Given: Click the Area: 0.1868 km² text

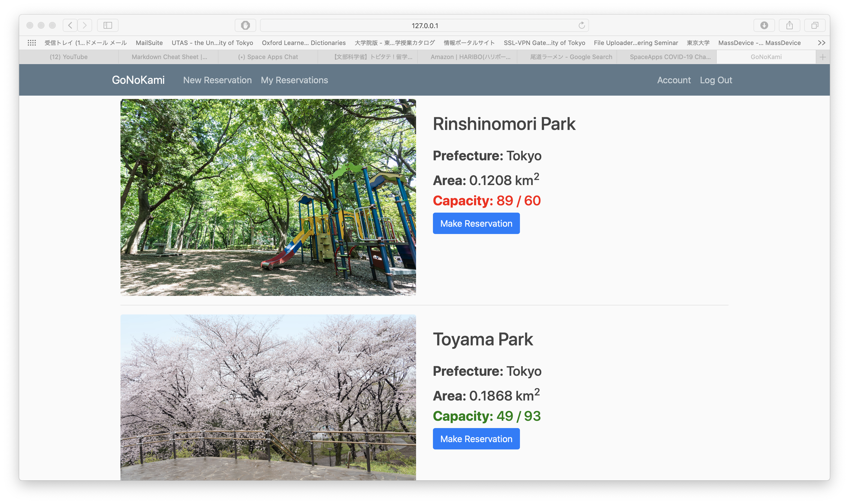Looking at the screenshot, I should pos(486,395).
